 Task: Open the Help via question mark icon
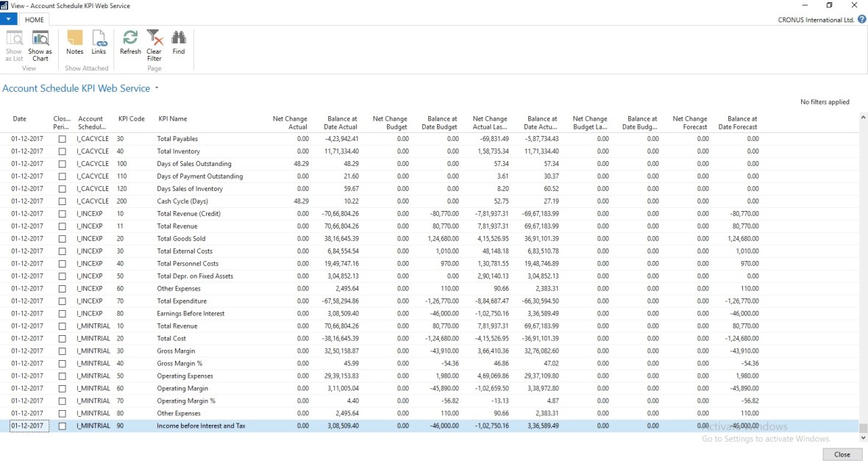(861, 19)
